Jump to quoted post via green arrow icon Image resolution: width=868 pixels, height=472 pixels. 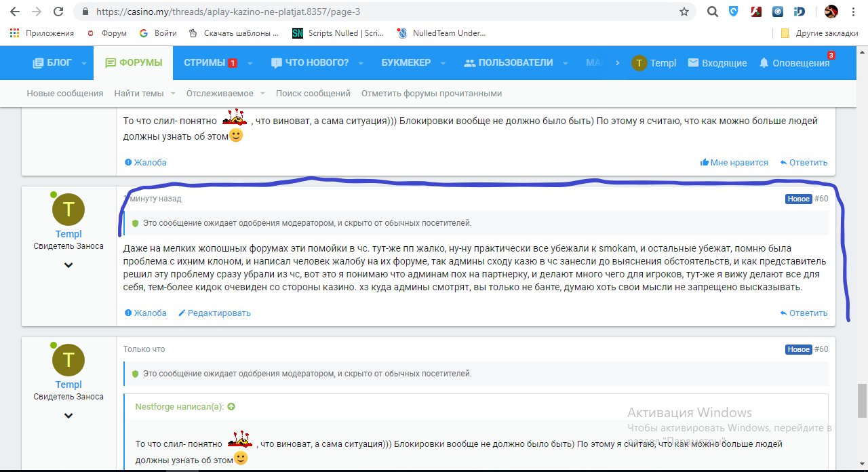231,407
